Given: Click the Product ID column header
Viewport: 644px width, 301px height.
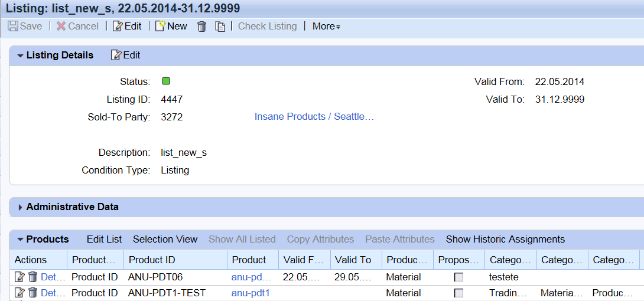Looking at the screenshot, I should 175,260.
